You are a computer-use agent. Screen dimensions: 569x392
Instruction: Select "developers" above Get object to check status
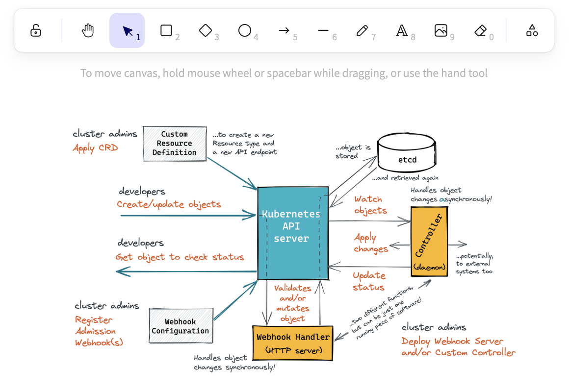pos(140,243)
